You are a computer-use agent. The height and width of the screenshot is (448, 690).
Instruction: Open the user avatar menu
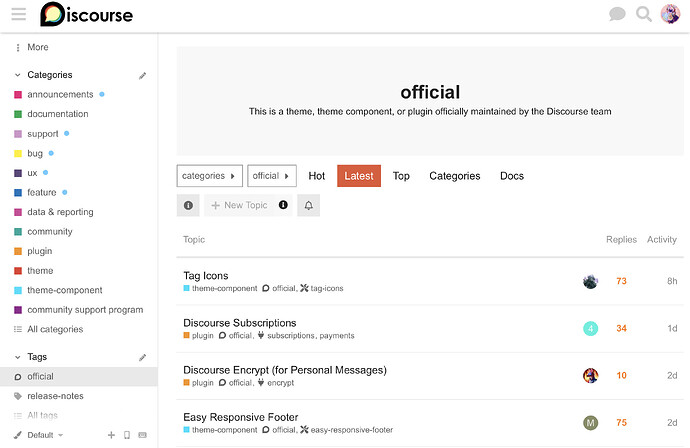coord(670,14)
